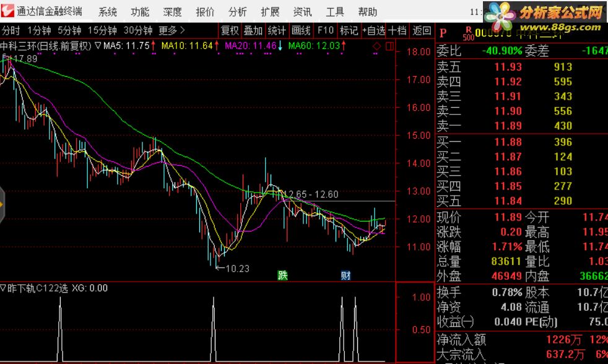608x364 pixels.
Task: Click the 涨幅 value 1.71%
Action: pyautogui.click(x=507, y=246)
